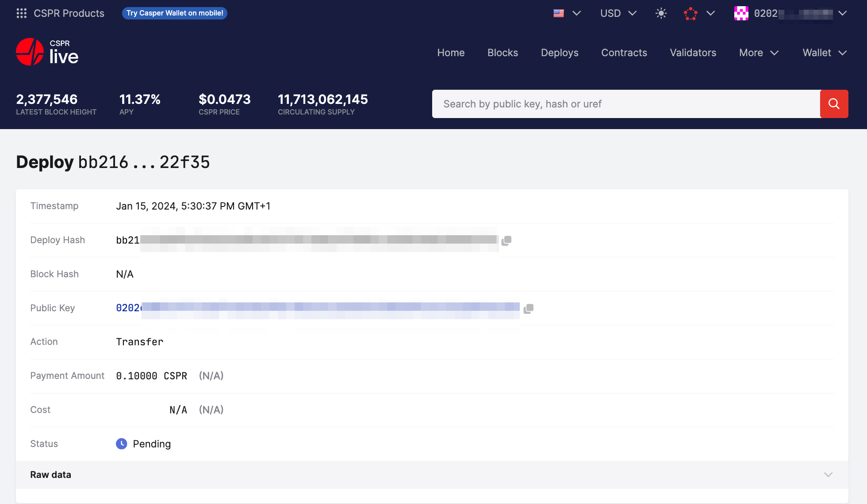
Task: Switch to the Blocks section
Action: coord(503,53)
